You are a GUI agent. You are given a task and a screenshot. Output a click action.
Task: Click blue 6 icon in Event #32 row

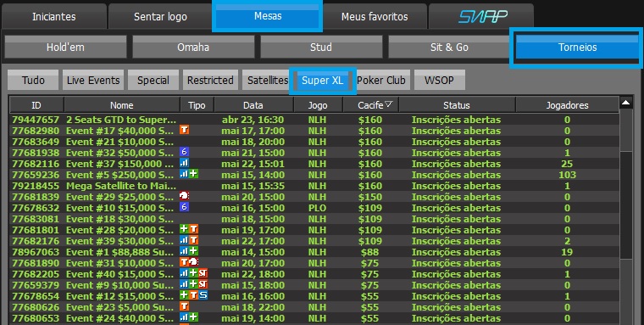coord(185,152)
